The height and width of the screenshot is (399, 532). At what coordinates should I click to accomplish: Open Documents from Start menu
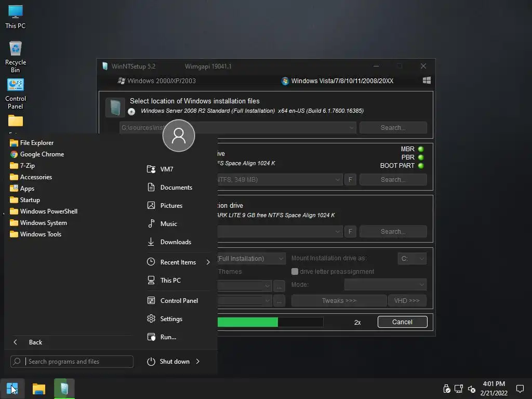coord(170,187)
